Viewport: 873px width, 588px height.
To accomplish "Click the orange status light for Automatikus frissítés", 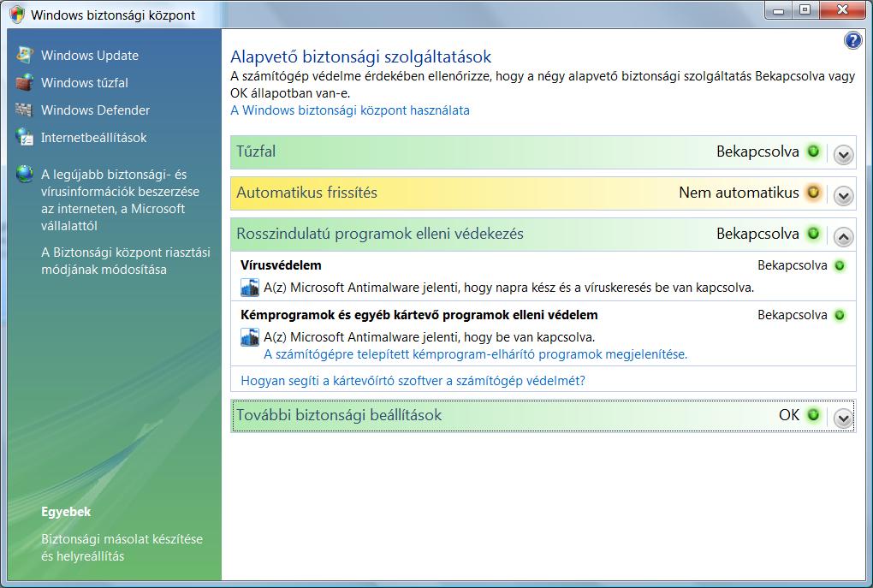I will 813,193.
